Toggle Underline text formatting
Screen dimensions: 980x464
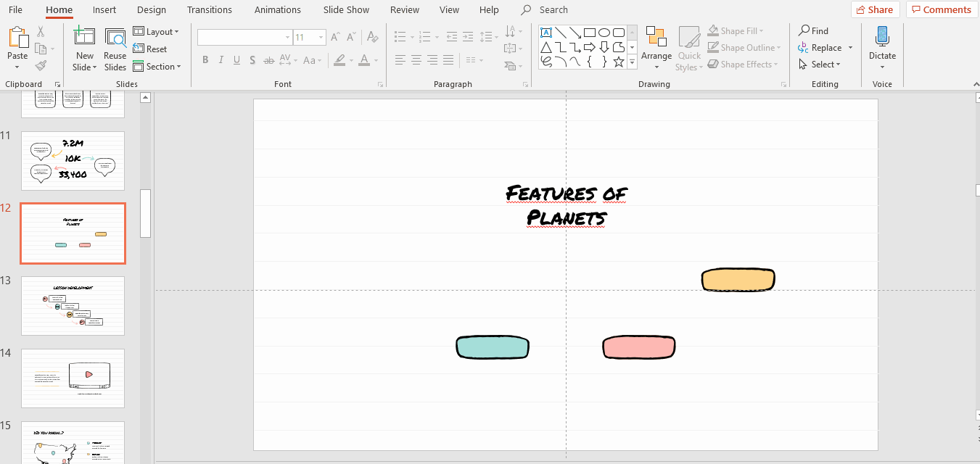[x=236, y=60]
